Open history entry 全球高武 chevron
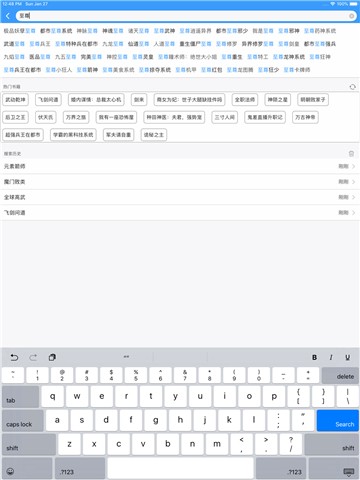The image size is (360, 480). (353, 197)
